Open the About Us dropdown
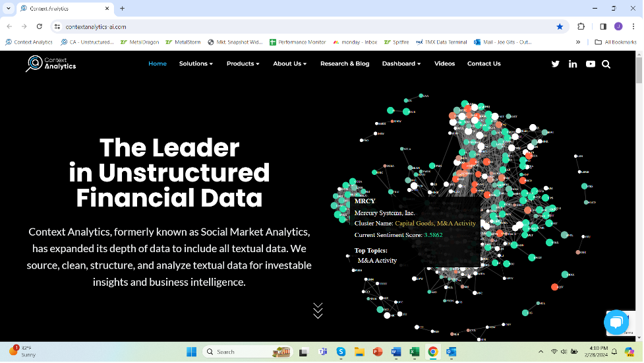644x363 pixels. pos(289,64)
